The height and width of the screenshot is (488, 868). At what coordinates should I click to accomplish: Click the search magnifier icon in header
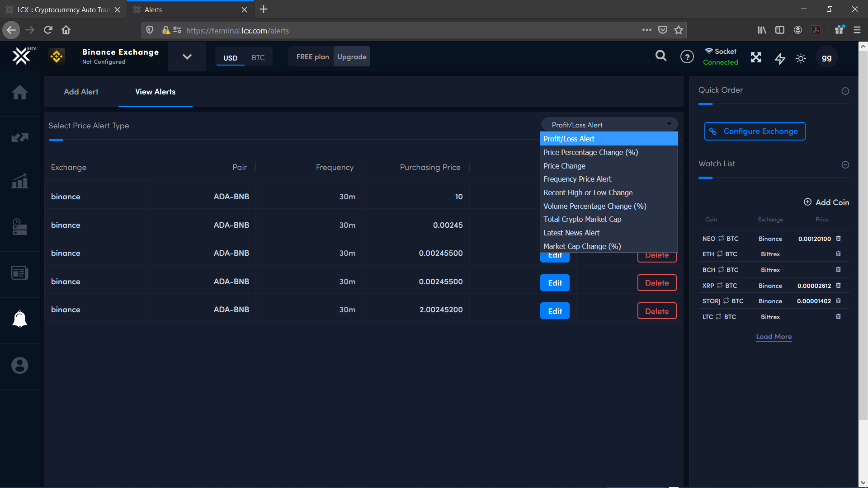(x=660, y=56)
